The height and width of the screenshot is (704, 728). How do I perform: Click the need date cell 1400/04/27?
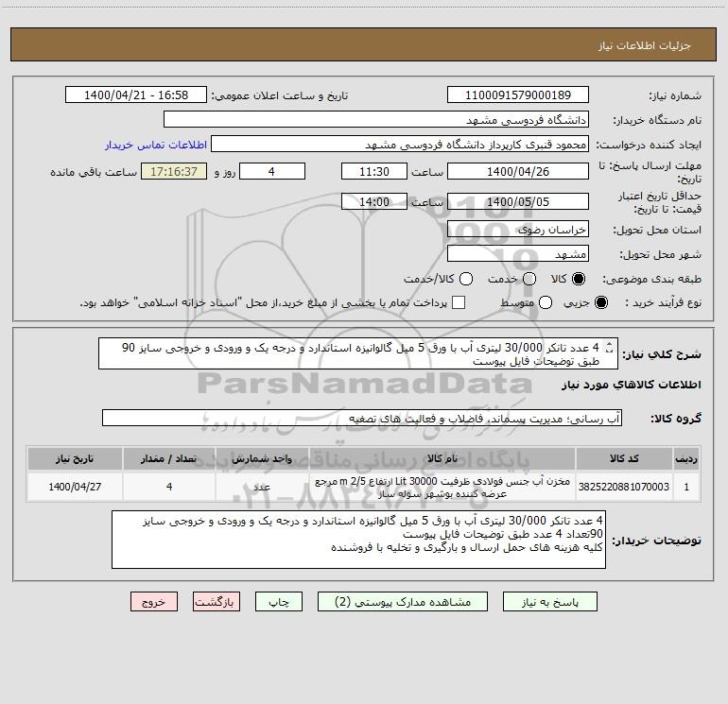click(75, 487)
